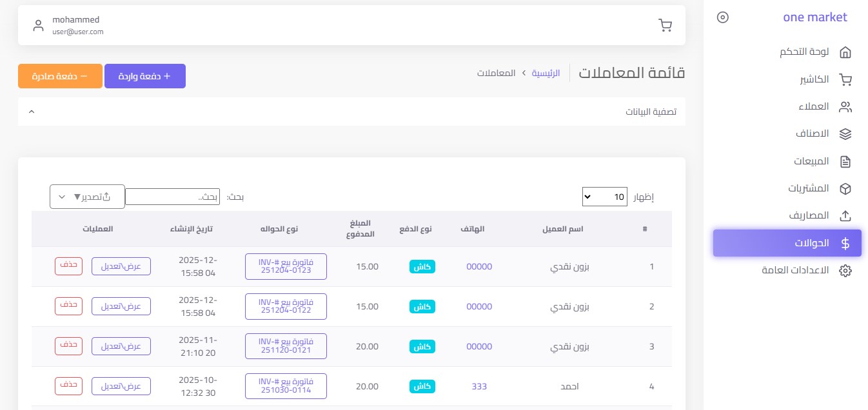Open the تصدير export dropdown
Image resolution: width=868 pixels, height=410 pixels.
(x=87, y=197)
